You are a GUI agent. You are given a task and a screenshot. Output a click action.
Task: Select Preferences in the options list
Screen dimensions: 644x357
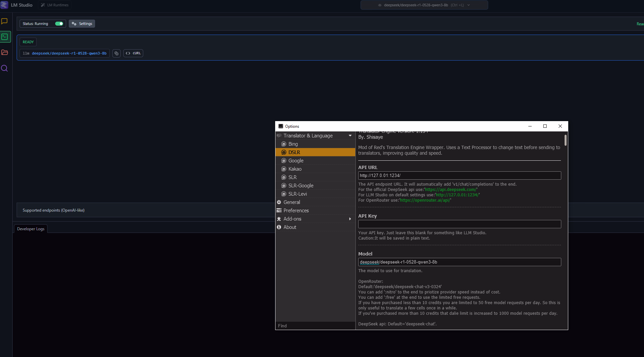(x=296, y=211)
